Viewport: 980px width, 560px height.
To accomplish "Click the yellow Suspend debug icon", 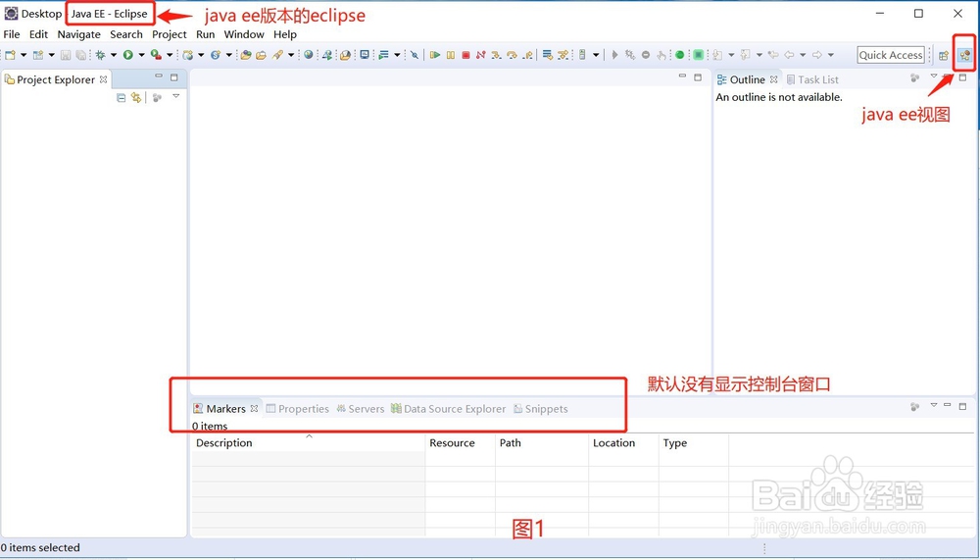I will point(451,55).
